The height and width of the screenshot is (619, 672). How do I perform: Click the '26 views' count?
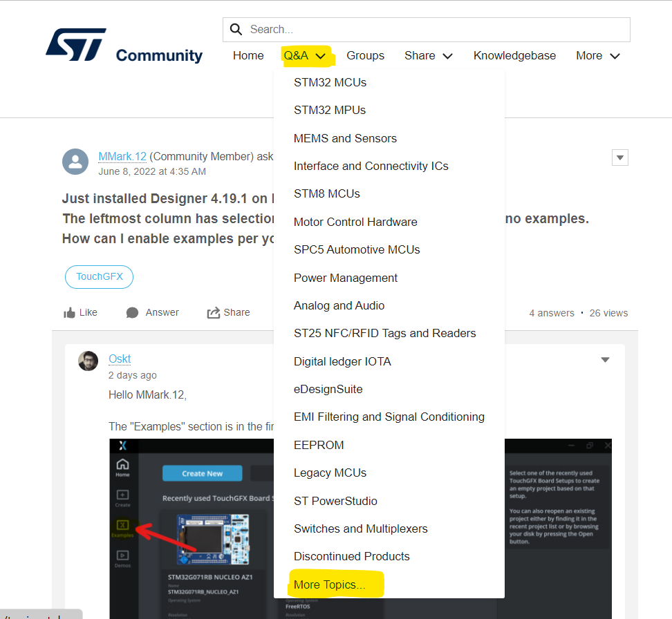(x=608, y=313)
